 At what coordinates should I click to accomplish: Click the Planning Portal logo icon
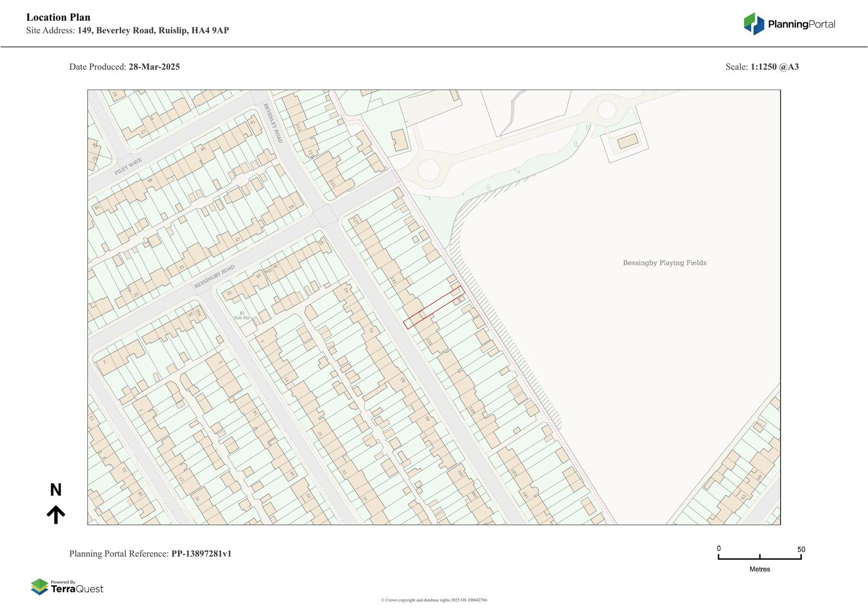coord(754,24)
